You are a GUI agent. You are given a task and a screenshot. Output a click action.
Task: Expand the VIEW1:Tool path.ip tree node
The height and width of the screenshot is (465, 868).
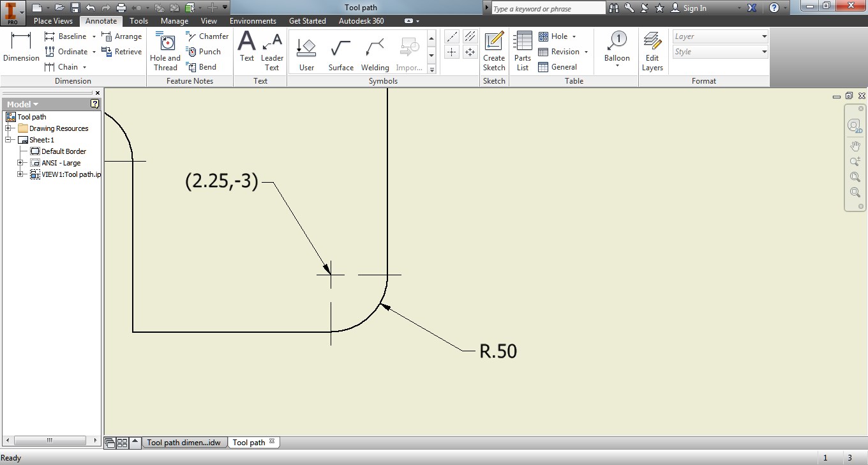point(20,174)
